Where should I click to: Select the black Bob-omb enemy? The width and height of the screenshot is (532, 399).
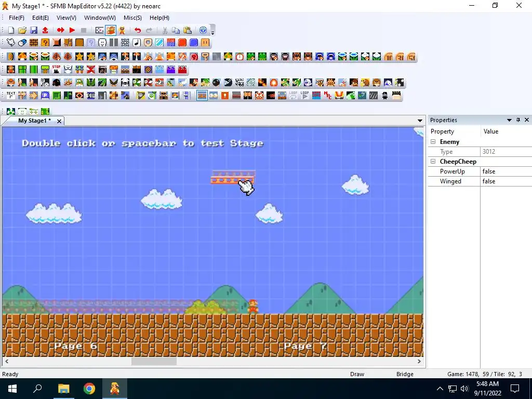216,83
